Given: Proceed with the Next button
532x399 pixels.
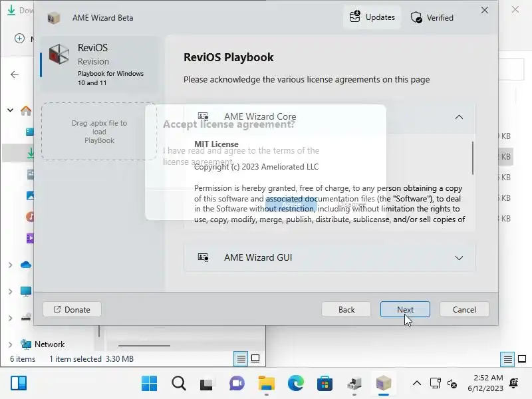Looking at the screenshot, I should [x=405, y=309].
